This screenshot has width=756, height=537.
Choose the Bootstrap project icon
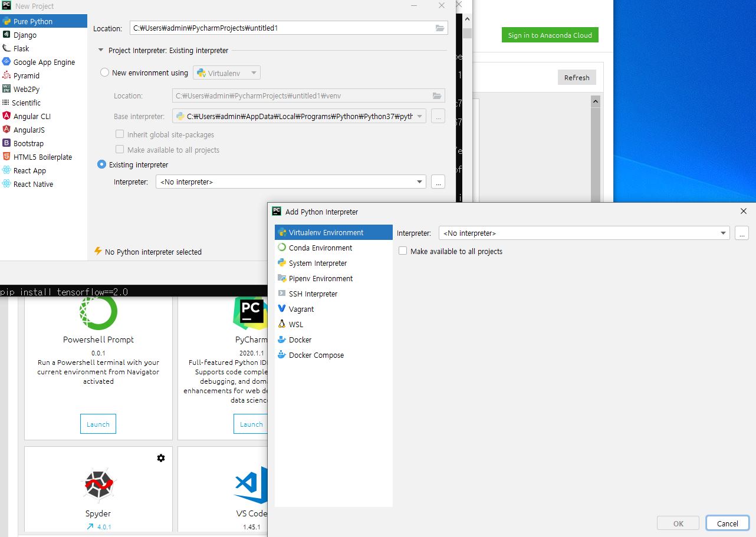tap(6, 143)
